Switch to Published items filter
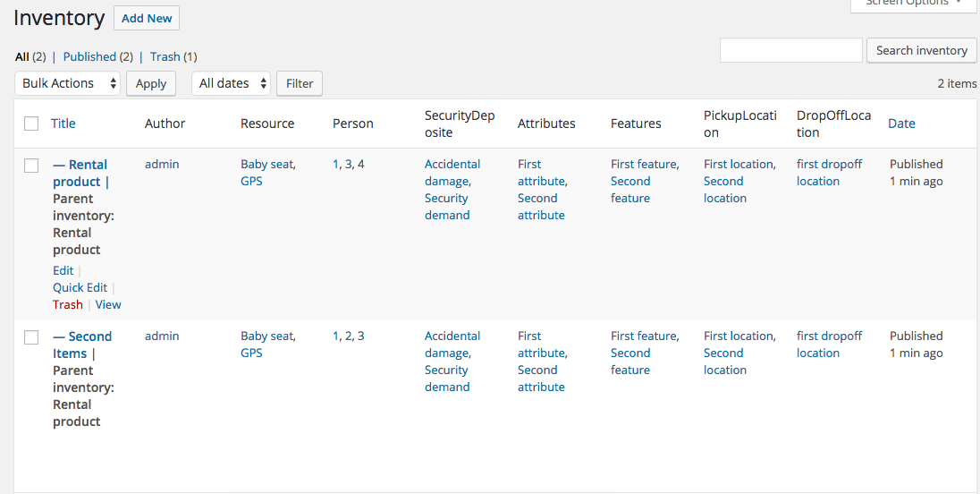 pyautogui.click(x=89, y=57)
